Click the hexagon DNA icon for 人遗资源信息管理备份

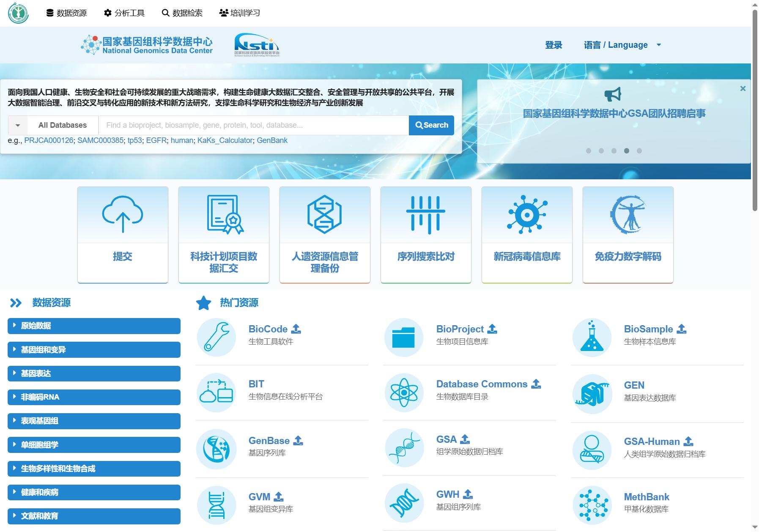(325, 214)
